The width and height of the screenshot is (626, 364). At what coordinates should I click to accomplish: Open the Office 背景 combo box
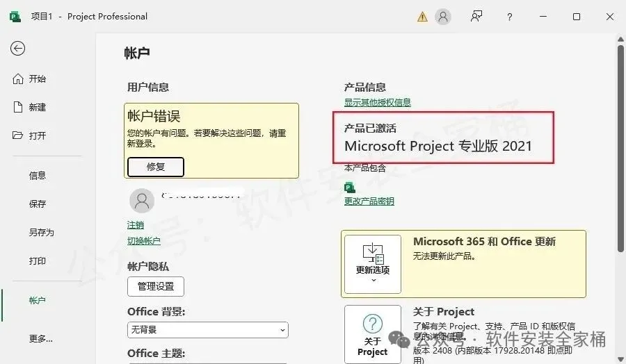click(208, 330)
